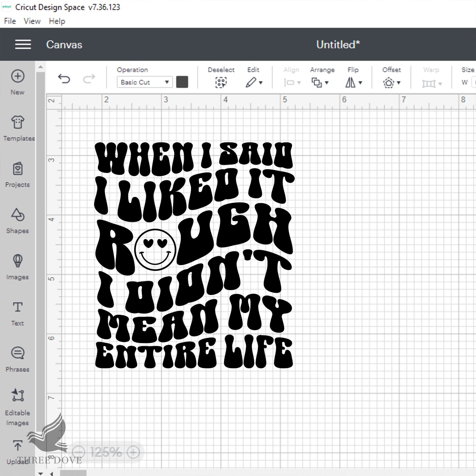Expand the Align dropdown arrow
476x476 pixels.
click(299, 83)
